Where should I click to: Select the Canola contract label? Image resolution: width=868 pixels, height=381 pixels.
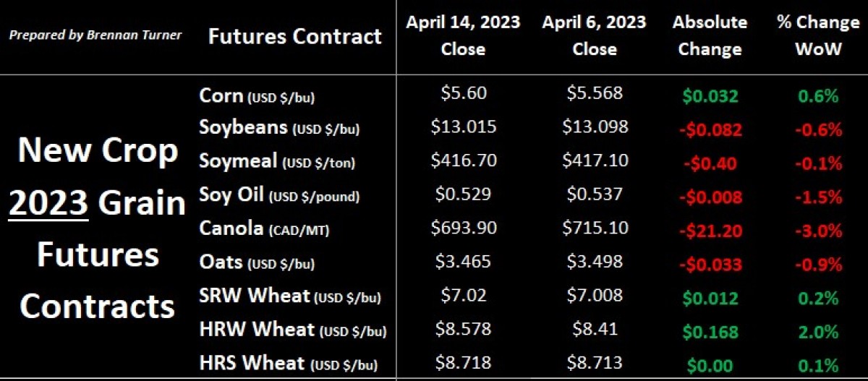(x=257, y=228)
